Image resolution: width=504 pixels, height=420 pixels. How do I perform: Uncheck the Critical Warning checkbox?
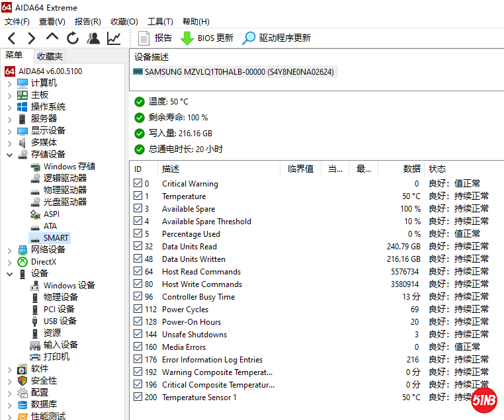(138, 184)
